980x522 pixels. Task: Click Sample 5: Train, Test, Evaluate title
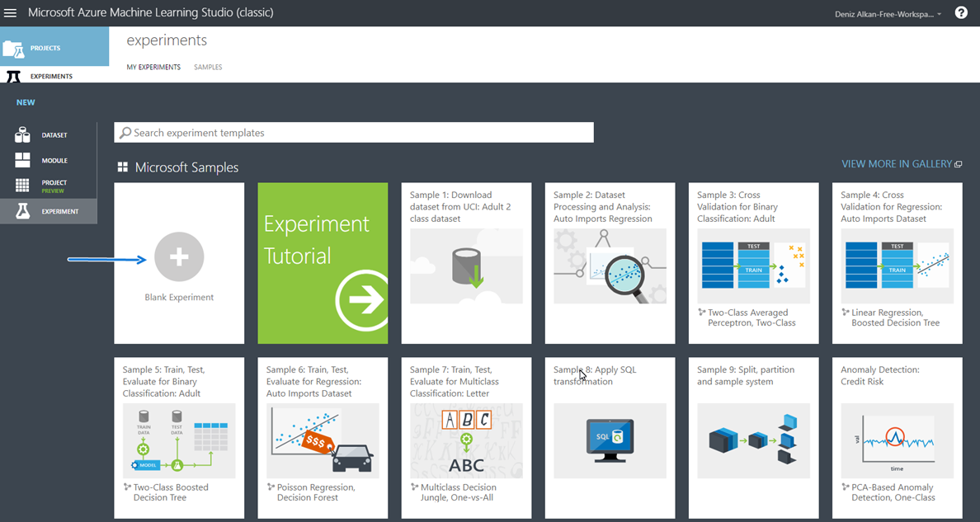pos(164,381)
